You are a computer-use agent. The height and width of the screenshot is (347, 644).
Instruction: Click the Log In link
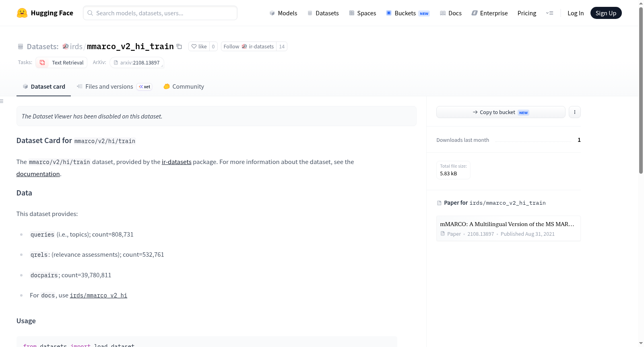pyautogui.click(x=576, y=13)
